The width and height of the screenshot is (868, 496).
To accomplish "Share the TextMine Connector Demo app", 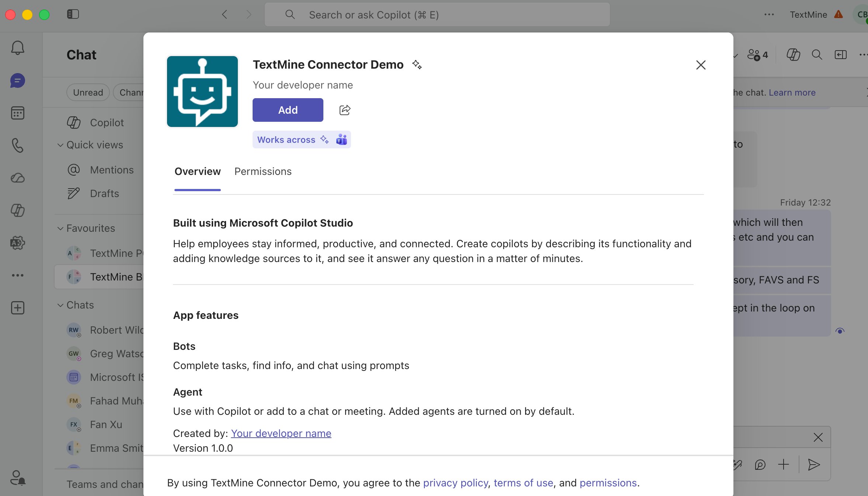I will point(345,110).
